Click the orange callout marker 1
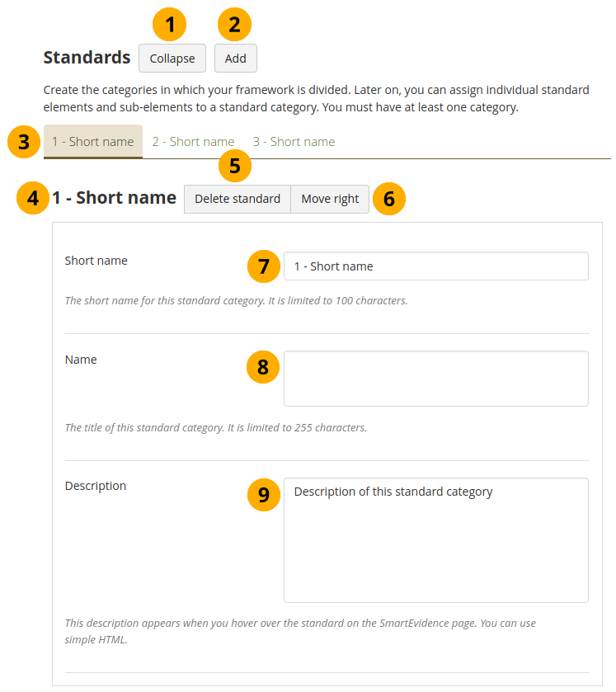Viewport: 616px width, 692px height. 171,25
